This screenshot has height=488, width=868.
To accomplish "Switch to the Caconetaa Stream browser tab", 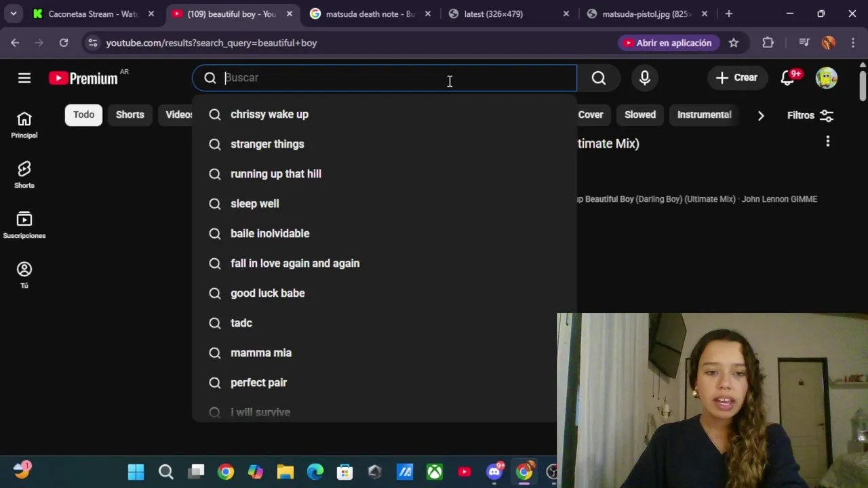I will pyautogui.click(x=94, y=14).
